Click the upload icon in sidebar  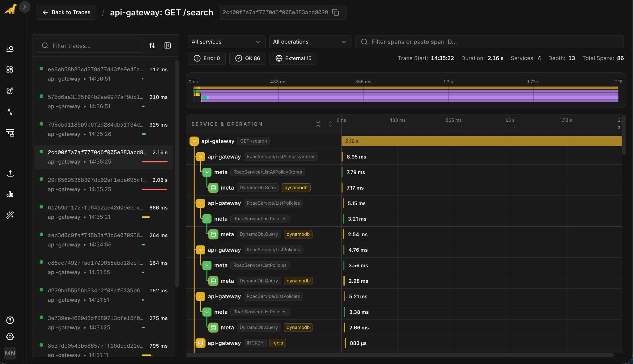pos(10,174)
